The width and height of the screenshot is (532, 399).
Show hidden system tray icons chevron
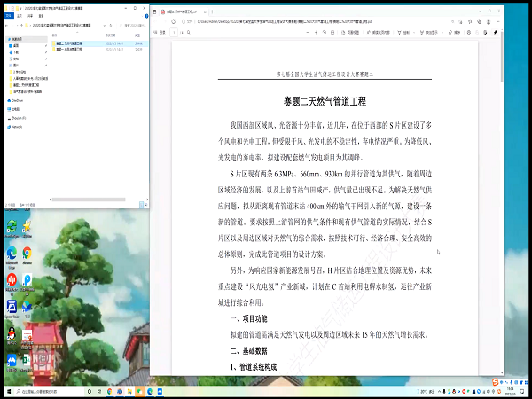(440, 392)
